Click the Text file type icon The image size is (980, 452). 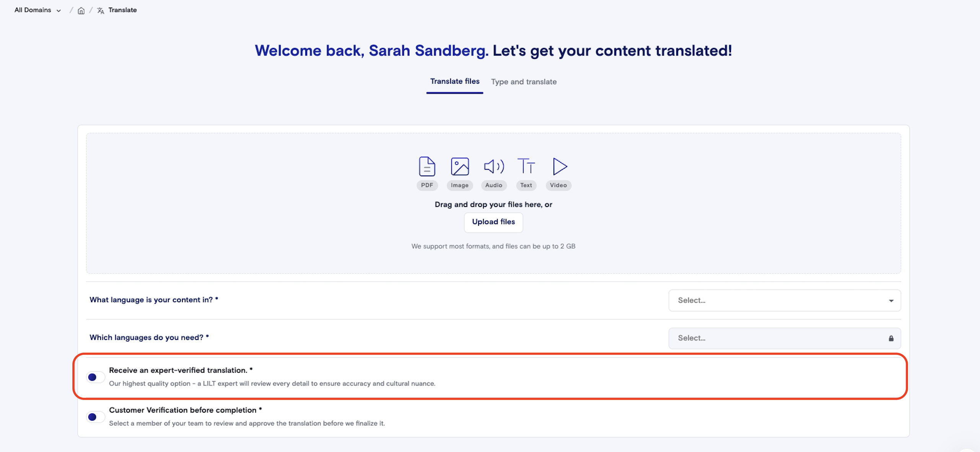point(526,166)
